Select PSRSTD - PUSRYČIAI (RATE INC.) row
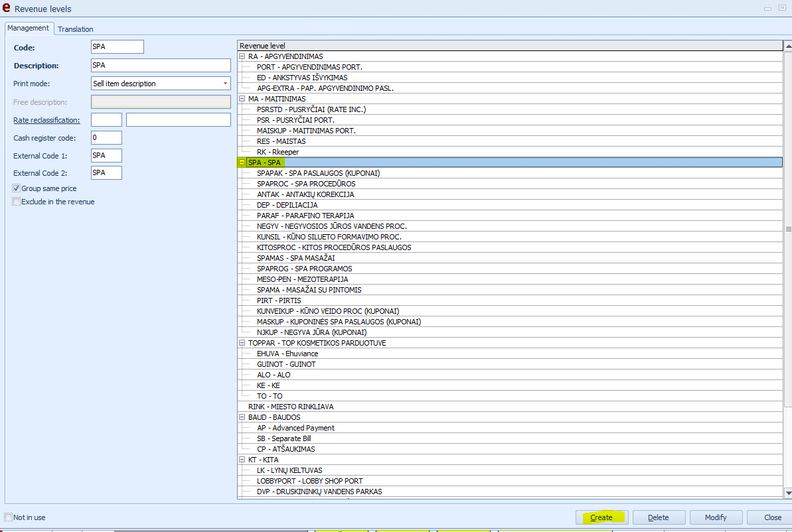This screenshot has width=792, height=532. point(510,109)
